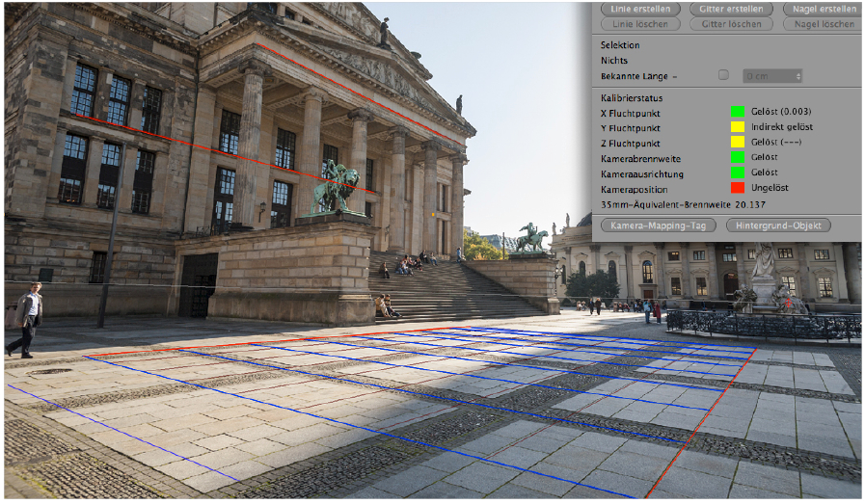Select the red line across the building windows
Viewport: 865px width, 504px height.
(x=225, y=153)
